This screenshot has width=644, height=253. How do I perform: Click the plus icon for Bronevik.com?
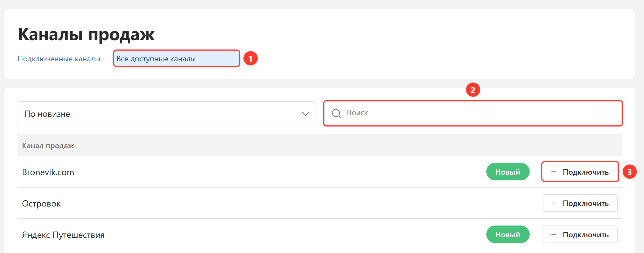coord(554,172)
